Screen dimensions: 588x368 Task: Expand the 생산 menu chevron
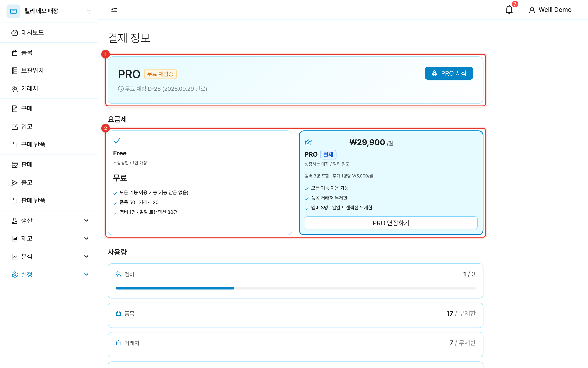86,221
